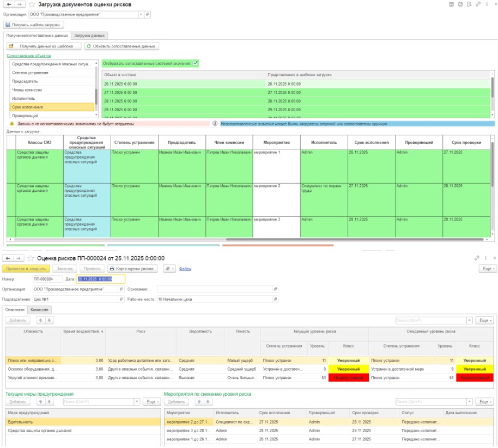498x448 pixels.
Task: Star the Оценка рисков ПП-000024 document
Action: point(31,258)
